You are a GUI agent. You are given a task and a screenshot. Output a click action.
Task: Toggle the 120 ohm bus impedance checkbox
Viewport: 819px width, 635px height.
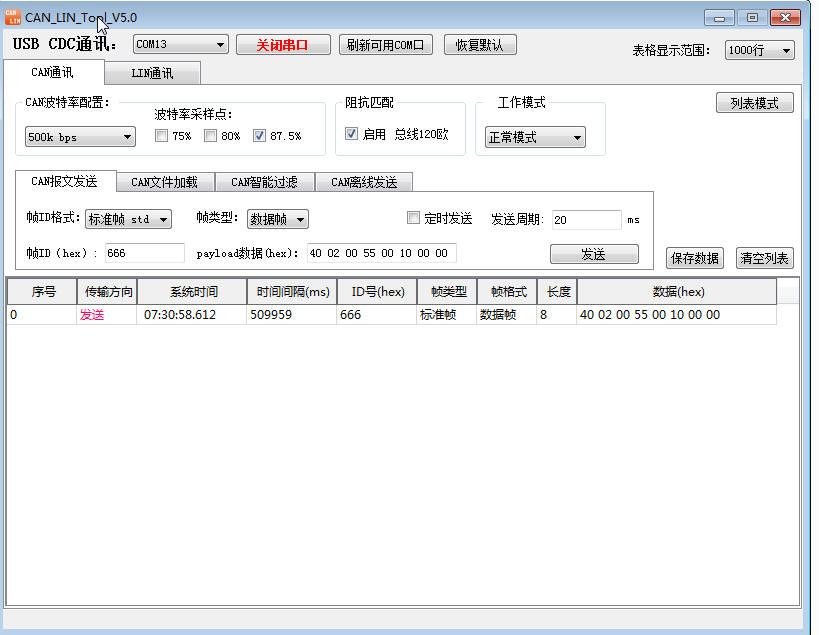click(x=352, y=134)
